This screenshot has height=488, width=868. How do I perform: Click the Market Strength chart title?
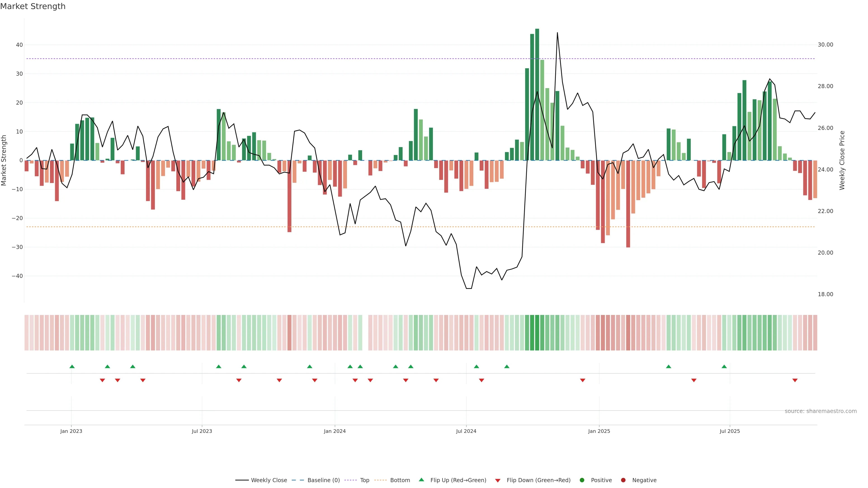click(x=33, y=6)
